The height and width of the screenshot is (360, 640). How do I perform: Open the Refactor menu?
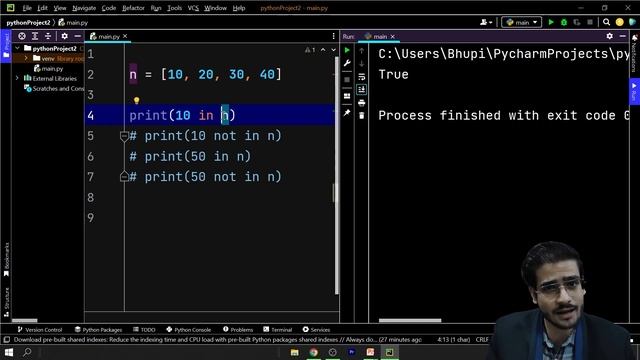(x=133, y=8)
